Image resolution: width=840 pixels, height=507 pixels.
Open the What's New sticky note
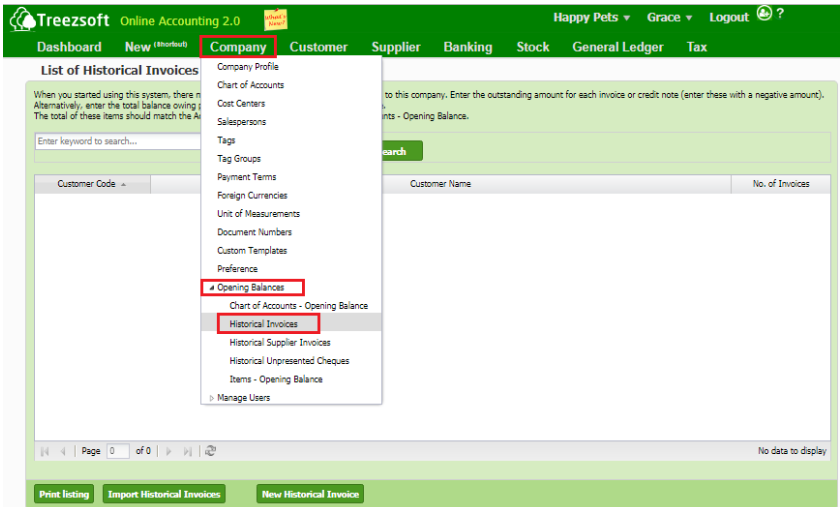(x=275, y=19)
